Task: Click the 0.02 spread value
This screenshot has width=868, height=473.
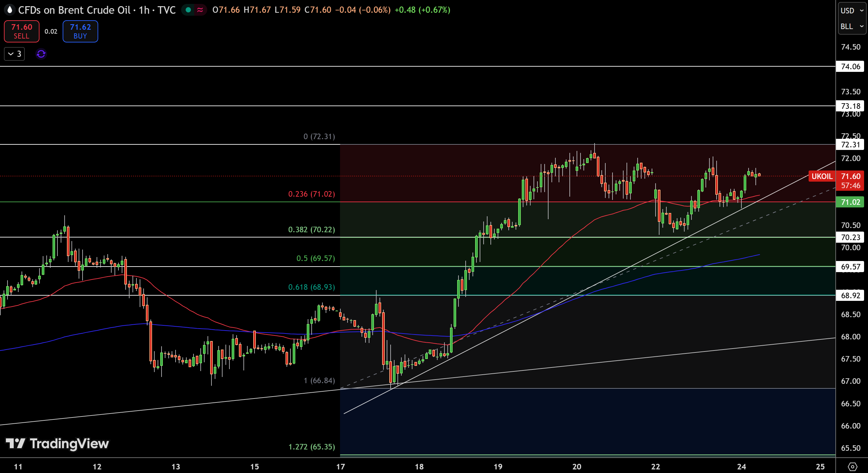Action: click(x=51, y=31)
